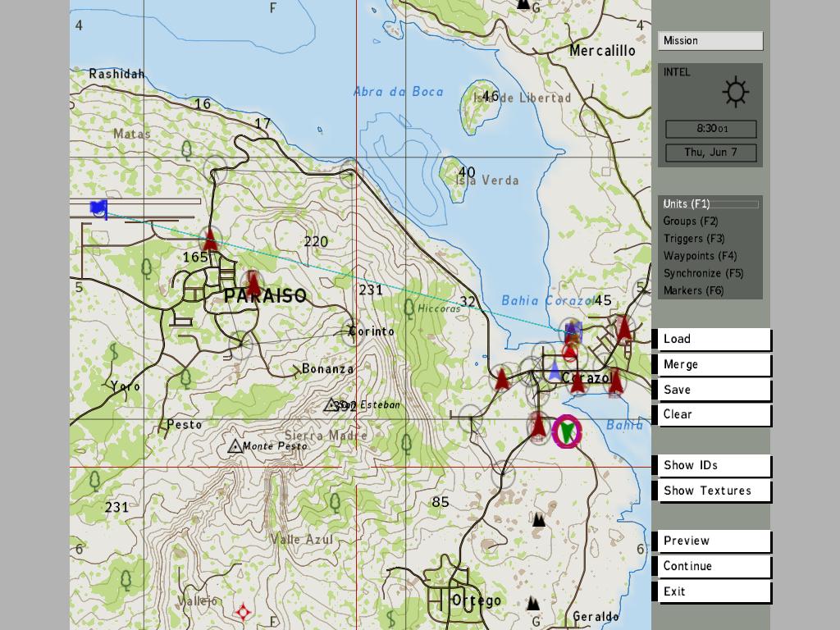Click the Bonanza label on the map

328,368
